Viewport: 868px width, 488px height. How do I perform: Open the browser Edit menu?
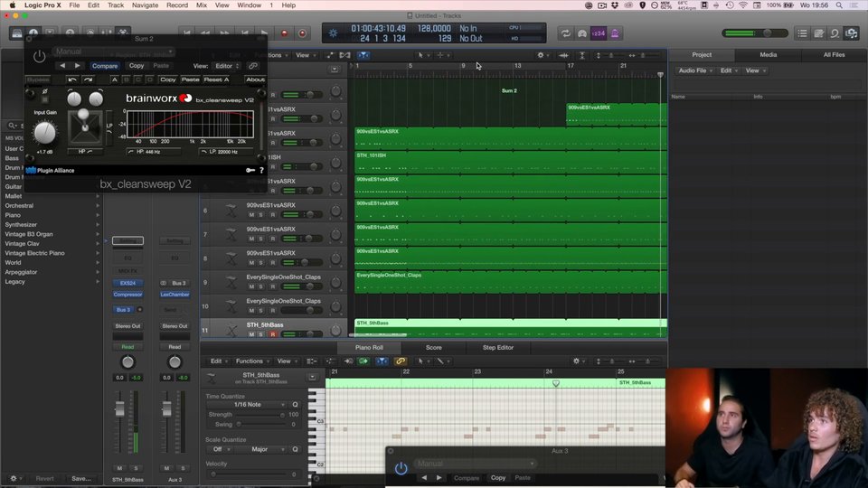point(729,70)
